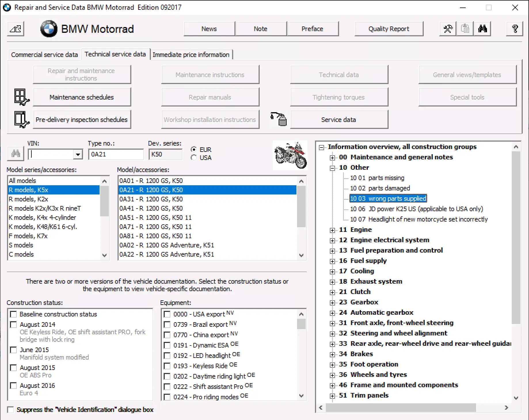Image resolution: width=529 pixels, height=420 pixels.
Task: Click the binoculars icon beside the VIN field
Action: [15, 154]
